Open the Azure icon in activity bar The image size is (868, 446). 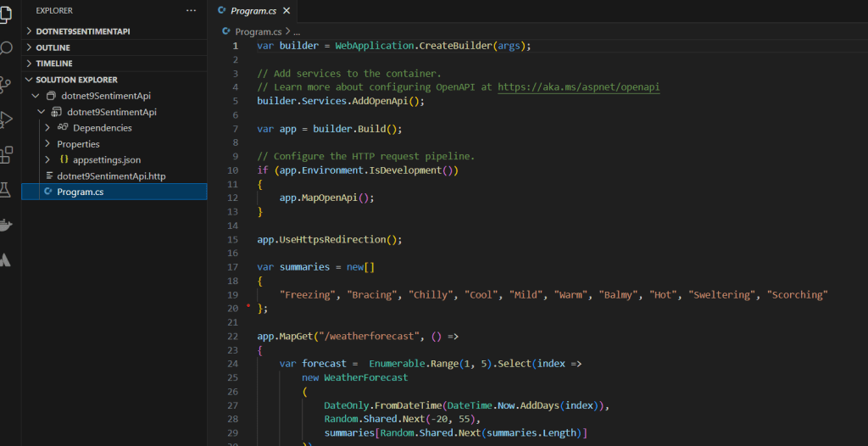pyautogui.click(x=5, y=259)
